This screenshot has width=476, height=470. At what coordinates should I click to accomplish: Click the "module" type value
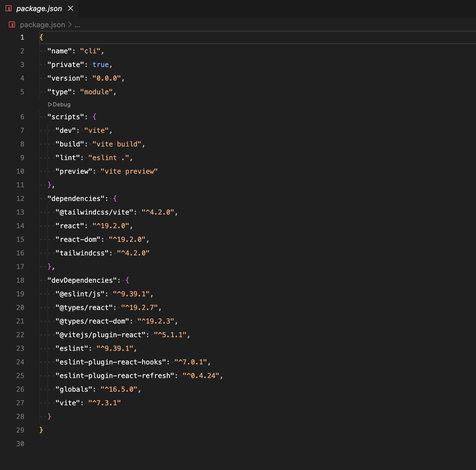(96, 92)
